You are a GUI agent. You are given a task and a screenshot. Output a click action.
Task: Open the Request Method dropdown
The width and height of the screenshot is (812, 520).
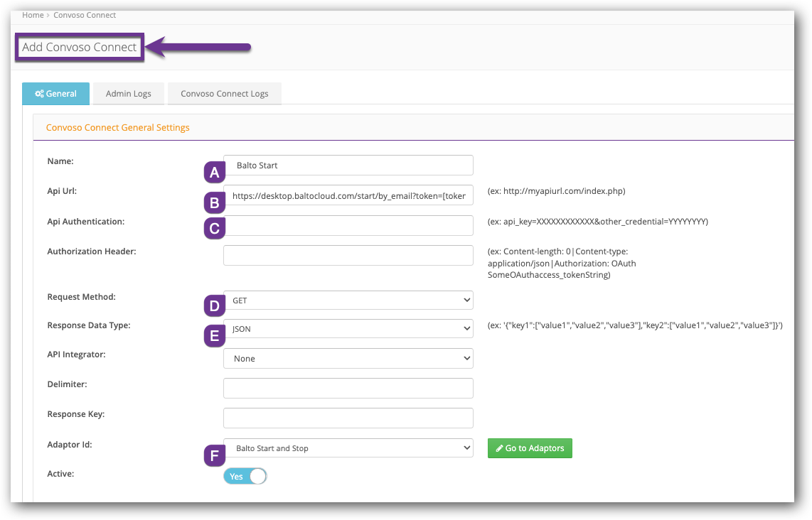pos(348,300)
